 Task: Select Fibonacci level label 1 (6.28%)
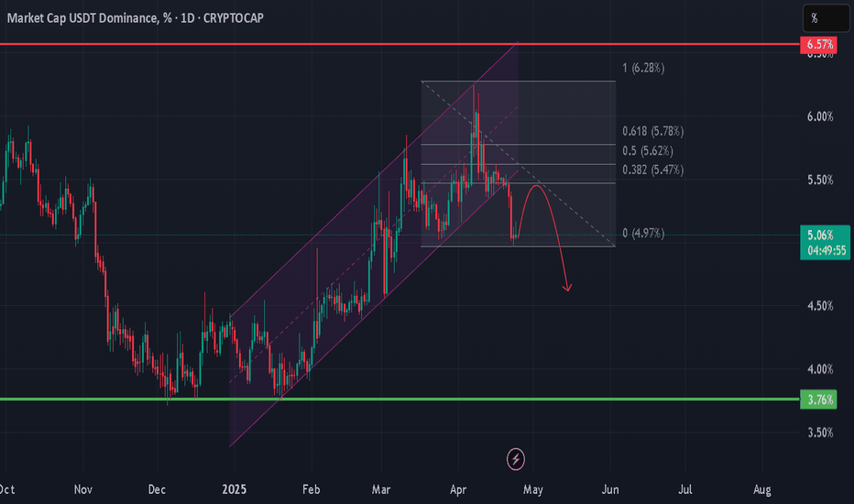(x=643, y=68)
